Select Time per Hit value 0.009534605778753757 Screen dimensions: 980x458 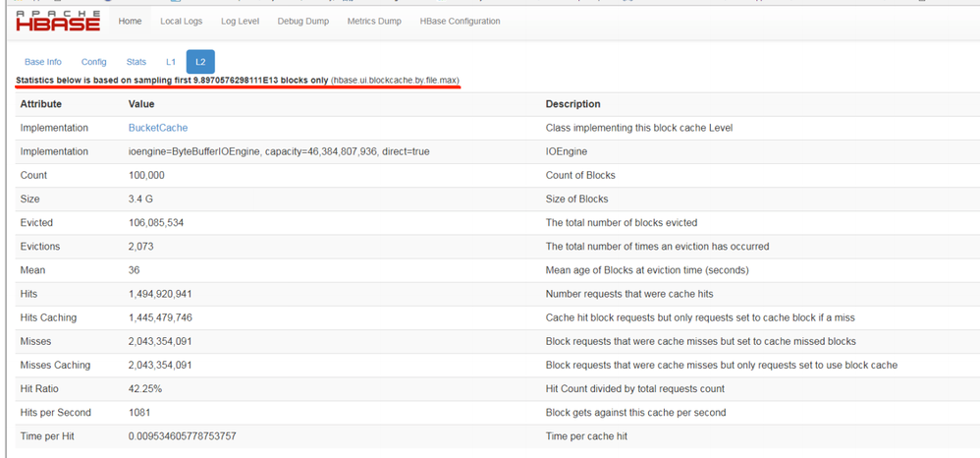coord(182,436)
